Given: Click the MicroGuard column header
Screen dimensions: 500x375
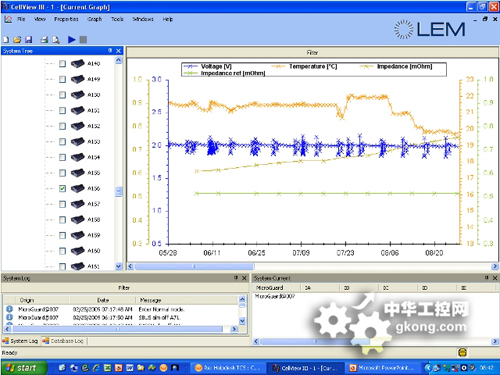Looking at the screenshot, I should click(277, 288).
